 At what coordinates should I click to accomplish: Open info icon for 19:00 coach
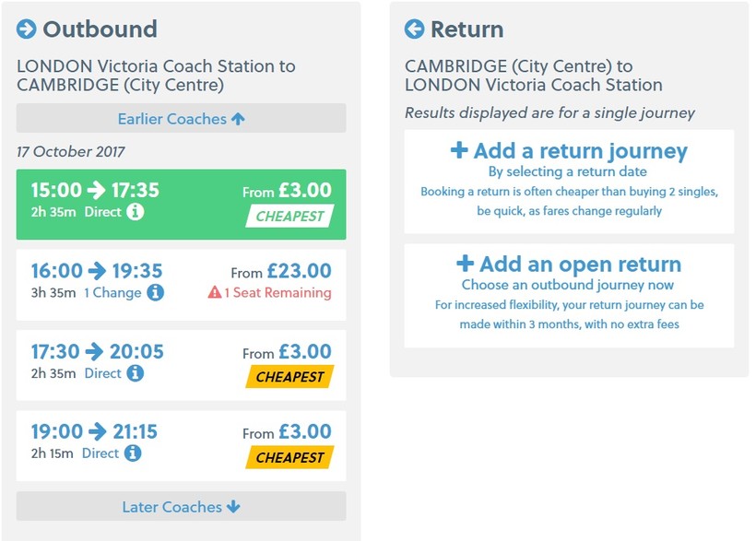(x=133, y=453)
